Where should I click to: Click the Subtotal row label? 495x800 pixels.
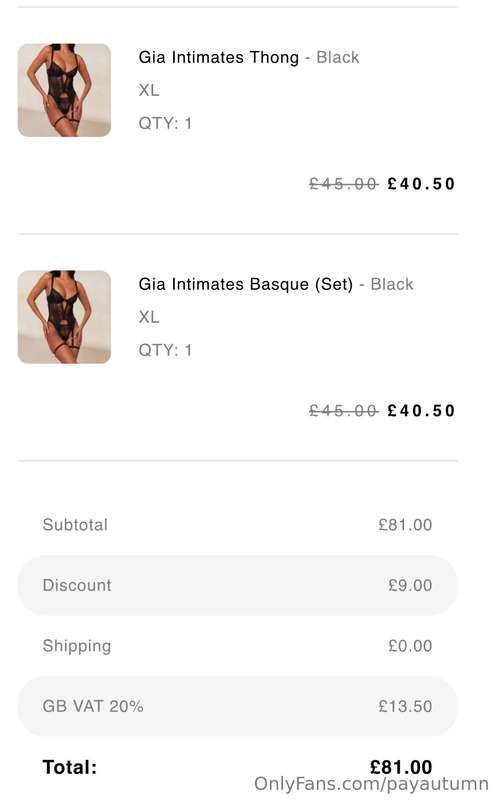[x=75, y=525]
